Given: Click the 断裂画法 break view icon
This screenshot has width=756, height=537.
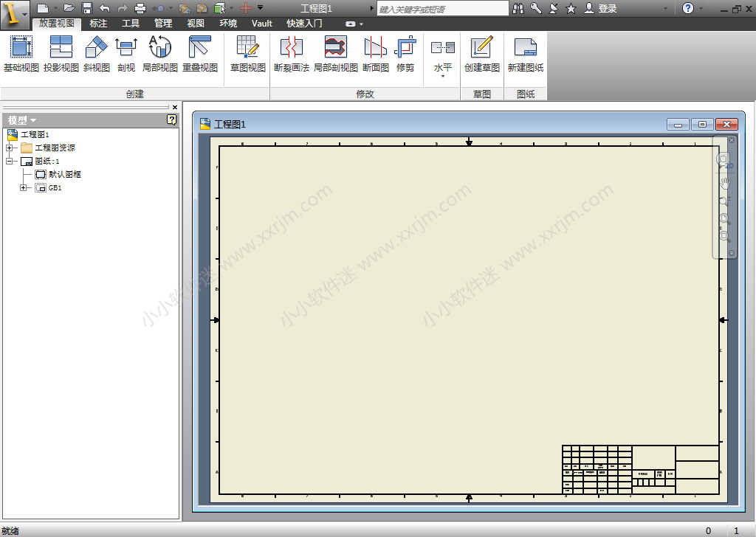Looking at the screenshot, I should pos(291,54).
